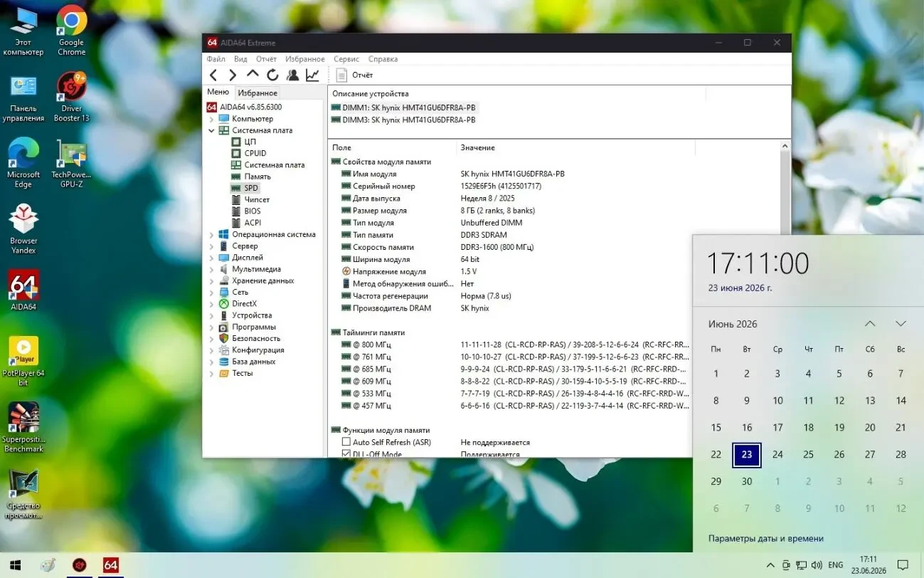Expand the DirectX tree node
924x578 pixels.
click(211, 303)
